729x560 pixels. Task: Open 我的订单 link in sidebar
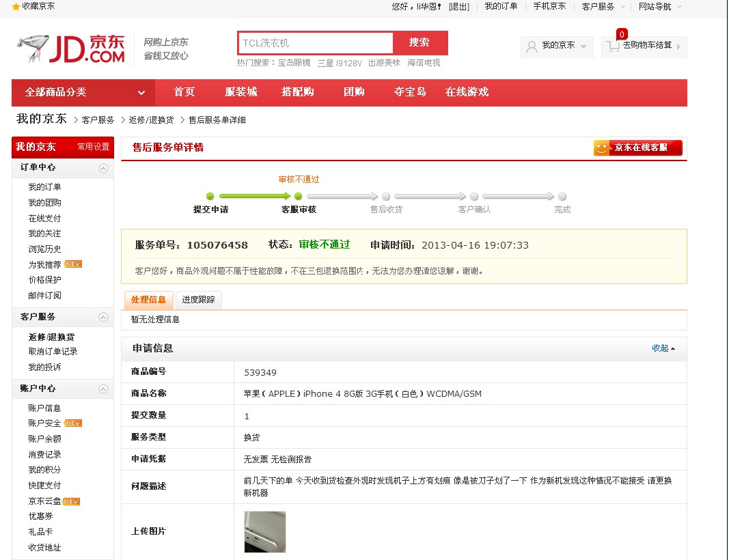coord(44,187)
